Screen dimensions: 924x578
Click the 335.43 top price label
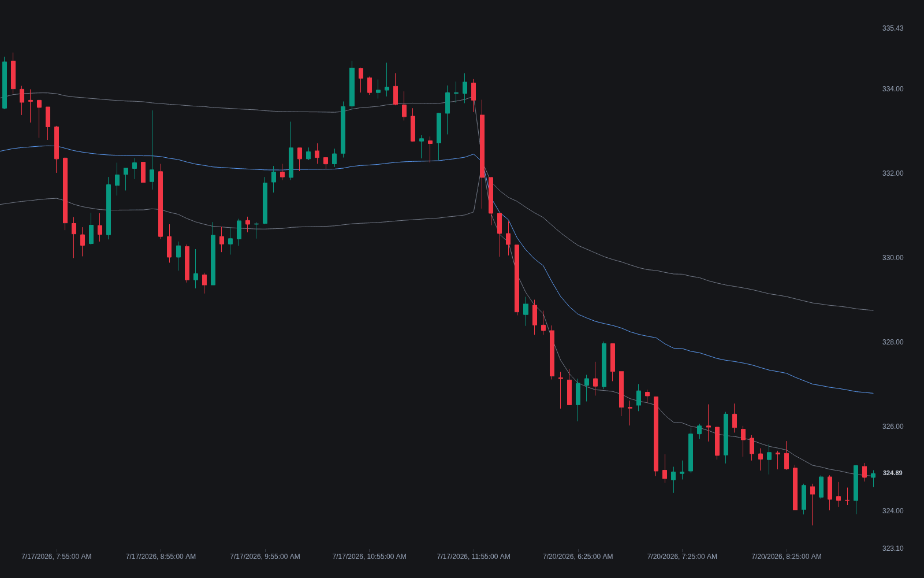pos(893,28)
